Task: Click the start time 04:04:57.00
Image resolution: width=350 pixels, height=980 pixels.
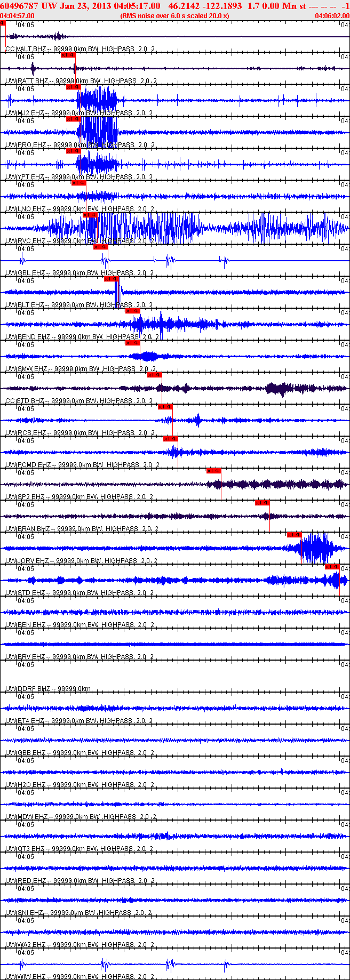Action: (x=17, y=15)
